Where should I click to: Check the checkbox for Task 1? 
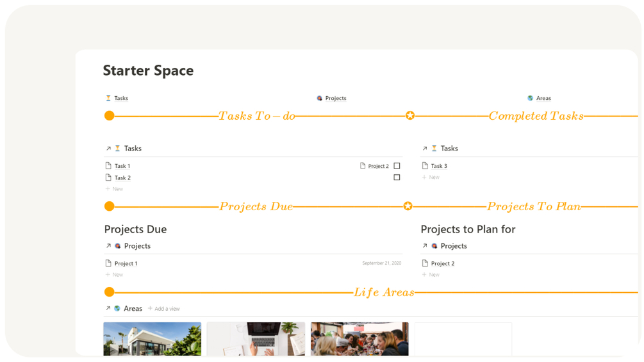[397, 166]
